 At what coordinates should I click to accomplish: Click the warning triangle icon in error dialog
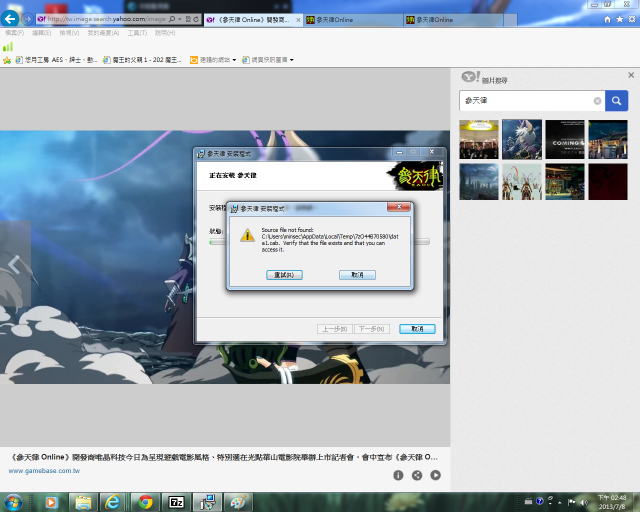point(247,235)
